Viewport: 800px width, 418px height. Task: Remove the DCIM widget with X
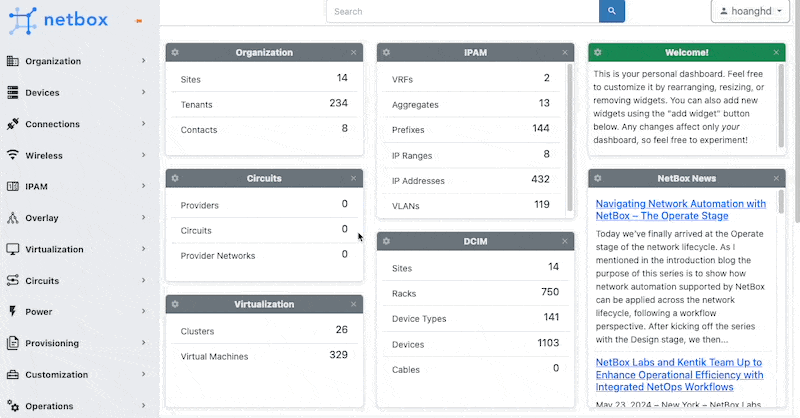565,241
